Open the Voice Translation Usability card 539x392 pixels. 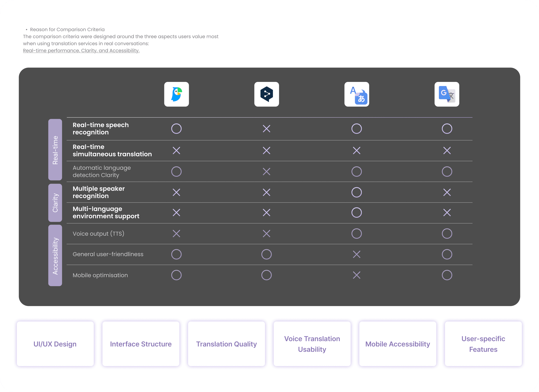click(312, 344)
